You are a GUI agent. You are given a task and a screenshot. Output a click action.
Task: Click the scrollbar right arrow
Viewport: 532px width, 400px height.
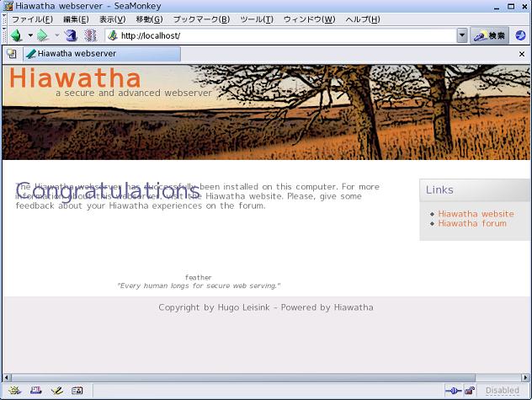tap(525, 377)
